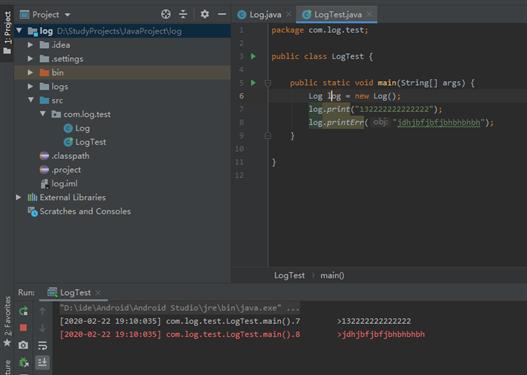
Task: Click the LogTest.main().7 console line
Action: 235,321
